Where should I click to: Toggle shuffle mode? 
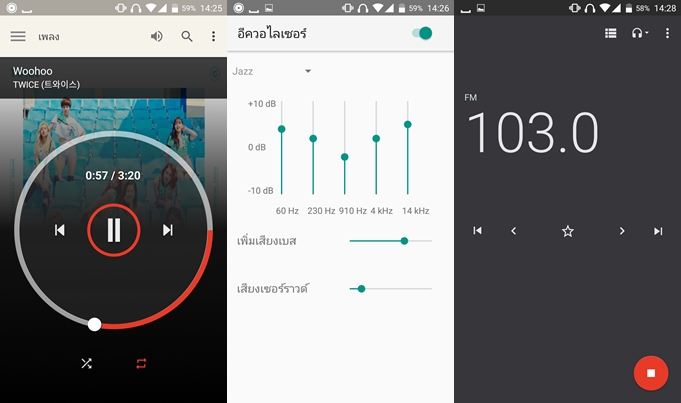point(86,363)
